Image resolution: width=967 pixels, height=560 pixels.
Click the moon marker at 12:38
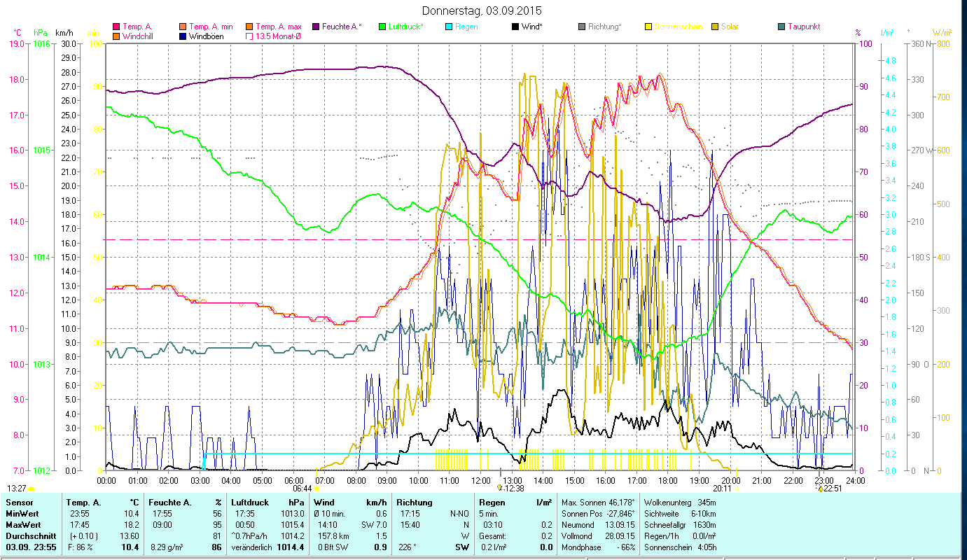point(499,488)
